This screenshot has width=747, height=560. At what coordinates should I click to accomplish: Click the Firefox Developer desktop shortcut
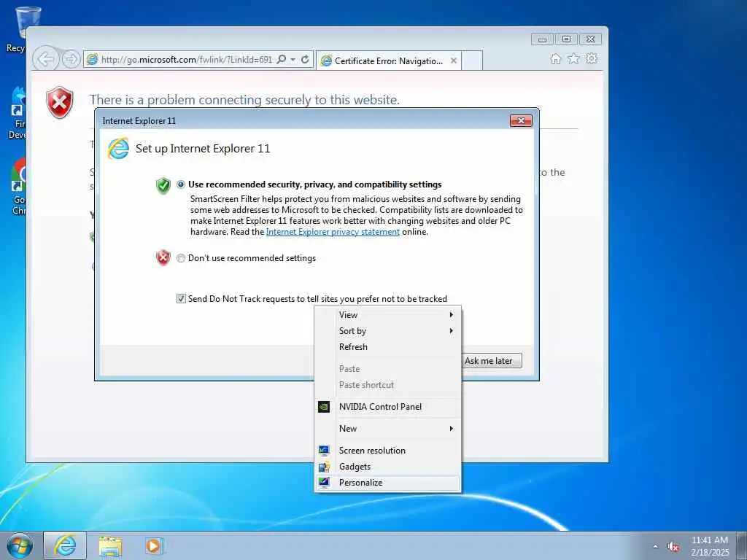(18, 113)
